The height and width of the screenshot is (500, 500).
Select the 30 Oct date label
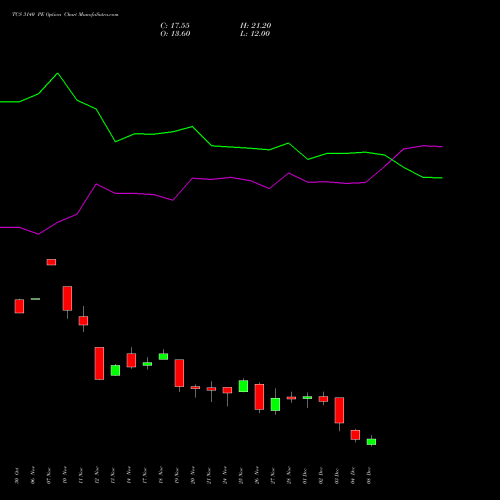pos(17,476)
